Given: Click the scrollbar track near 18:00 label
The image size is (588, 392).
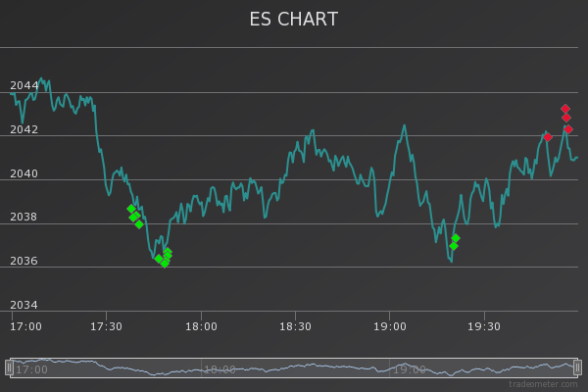Looking at the screenshot, I should click(x=219, y=368).
